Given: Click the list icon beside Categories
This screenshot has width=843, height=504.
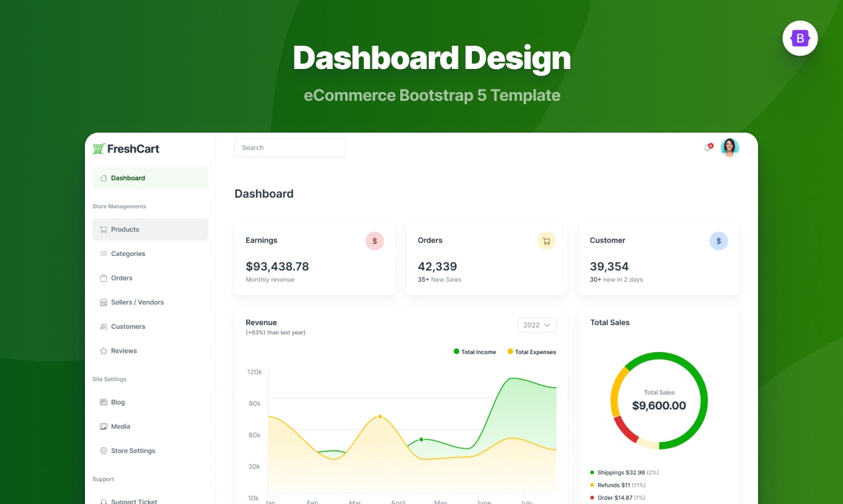Looking at the screenshot, I should tap(104, 253).
